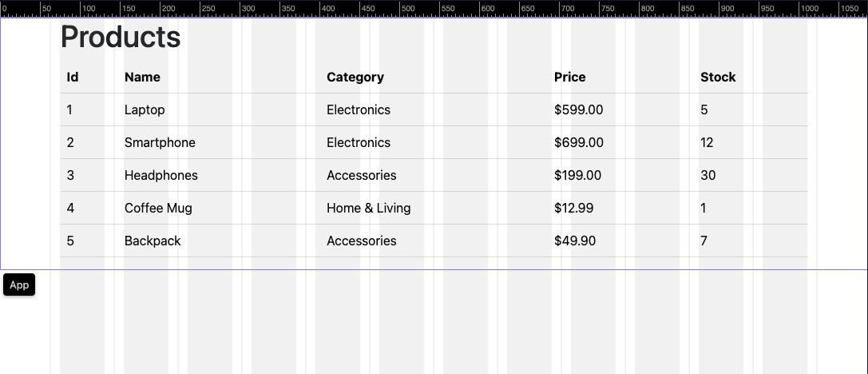Click the Coffee Mug name cell
This screenshot has width=868, height=374.
(158, 209)
